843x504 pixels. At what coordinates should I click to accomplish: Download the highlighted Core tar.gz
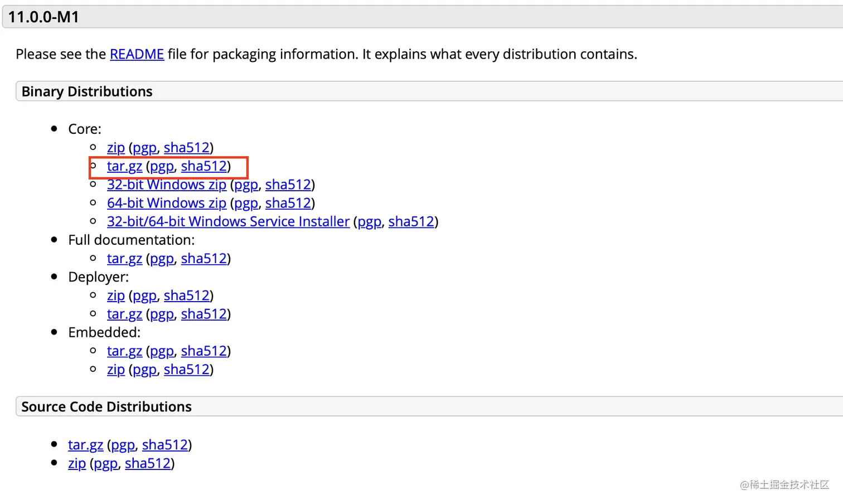point(124,166)
